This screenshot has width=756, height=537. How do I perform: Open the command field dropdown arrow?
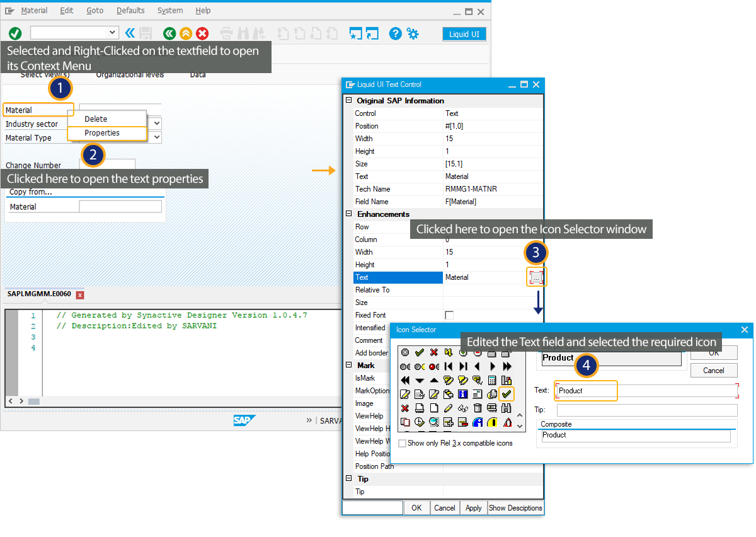[113, 32]
